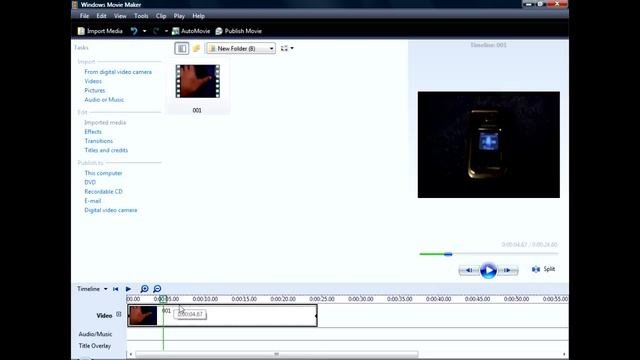Click Publish Movie in the toolbar
640x360 pixels.
point(238,31)
